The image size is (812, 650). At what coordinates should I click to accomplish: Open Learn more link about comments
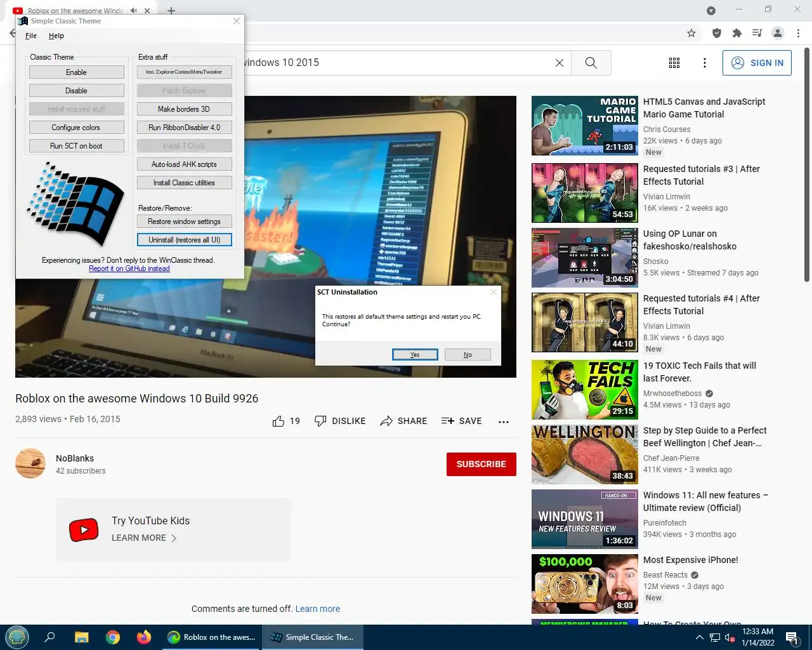click(x=318, y=609)
